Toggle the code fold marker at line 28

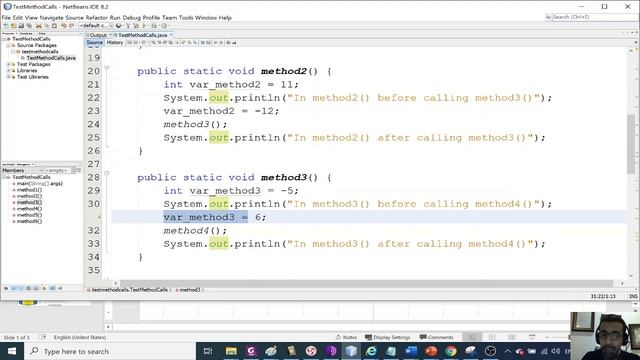[x=107, y=173]
